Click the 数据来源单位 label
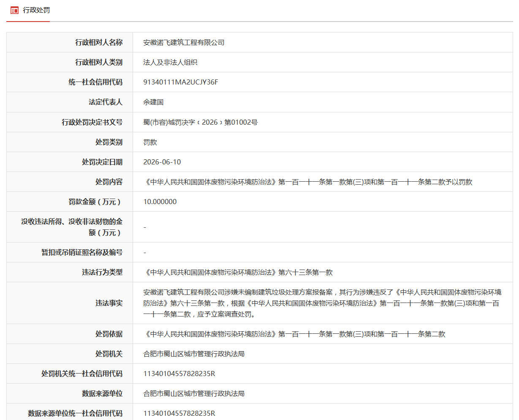The height and width of the screenshot is (420, 519). point(102,393)
